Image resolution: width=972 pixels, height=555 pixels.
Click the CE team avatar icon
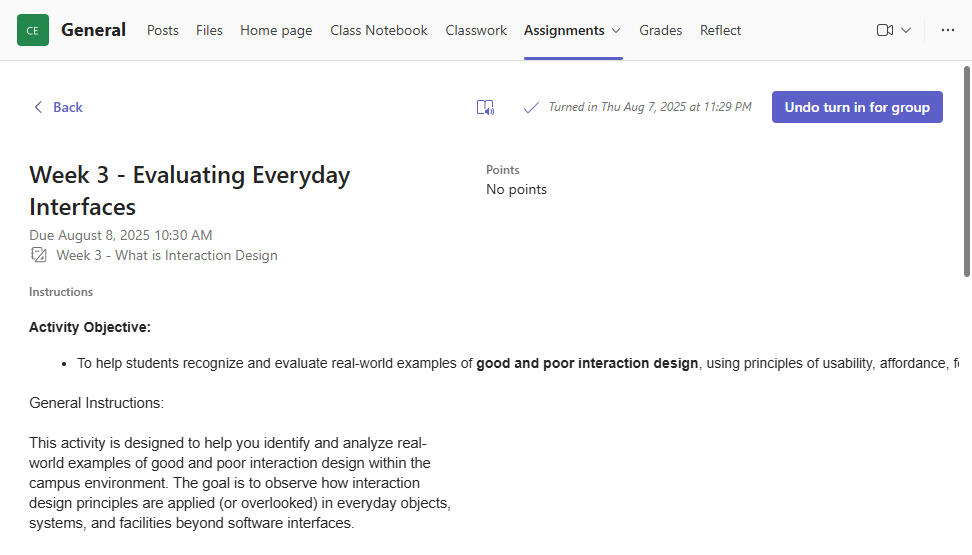click(x=33, y=30)
